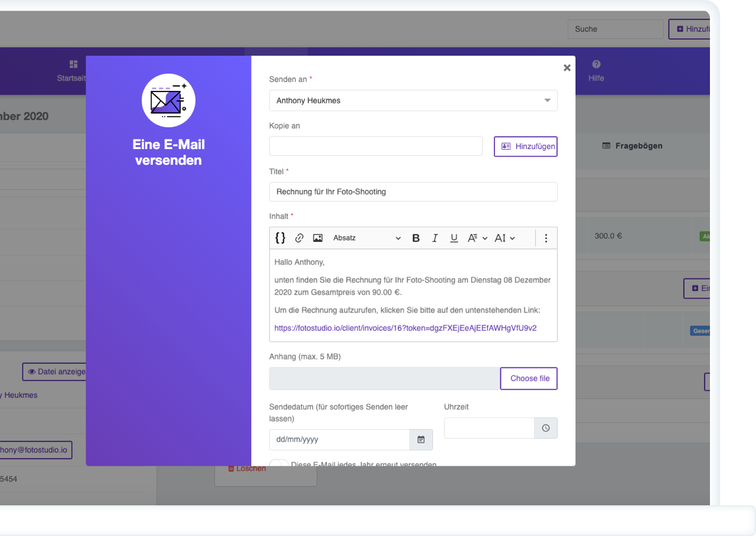Insert an image using the picture icon

click(x=318, y=238)
